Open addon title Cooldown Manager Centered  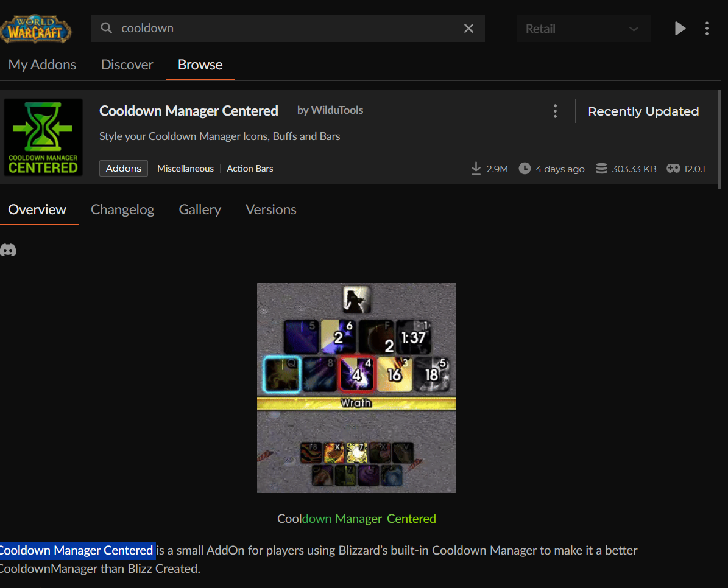pyautogui.click(x=188, y=111)
